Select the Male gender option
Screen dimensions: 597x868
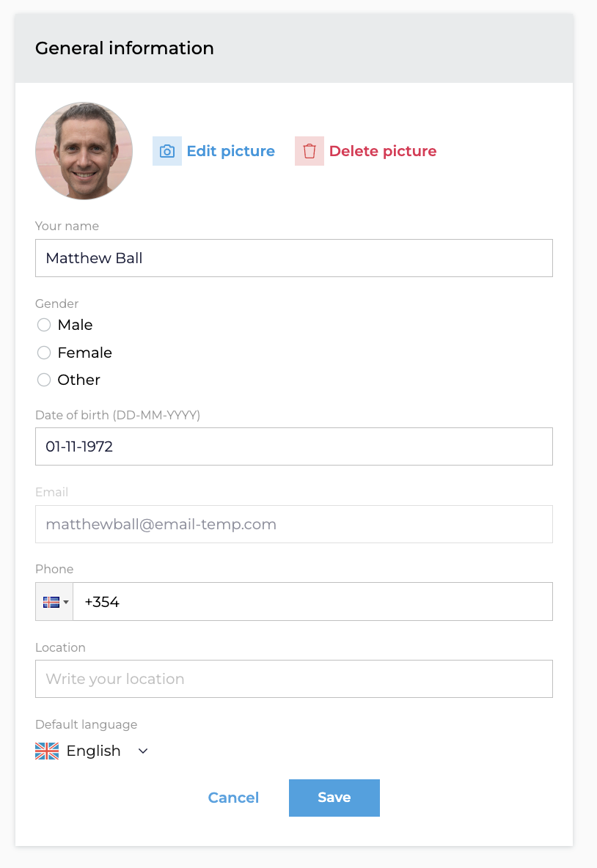coord(44,325)
